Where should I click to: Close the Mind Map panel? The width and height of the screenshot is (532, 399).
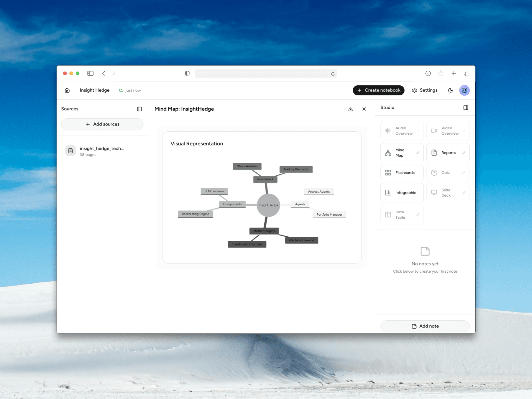click(364, 109)
